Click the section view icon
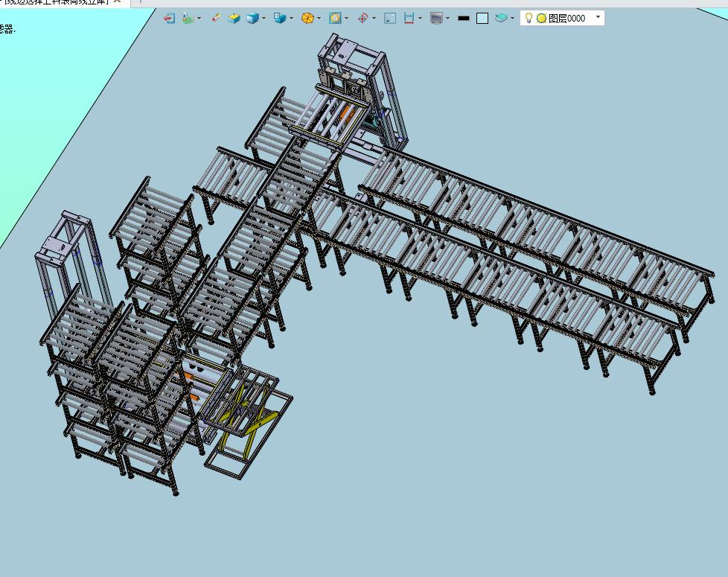 point(335,18)
